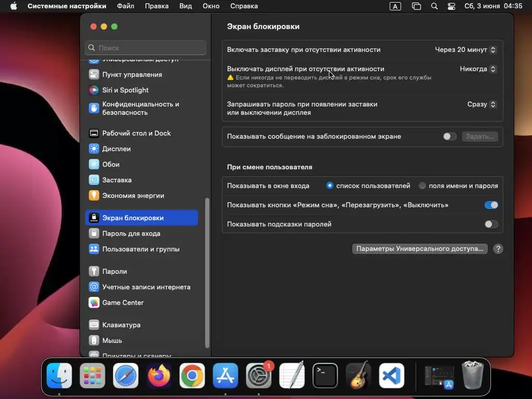The width and height of the screenshot is (532, 399).
Task: Open the Правка menu
Action: tap(157, 6)
